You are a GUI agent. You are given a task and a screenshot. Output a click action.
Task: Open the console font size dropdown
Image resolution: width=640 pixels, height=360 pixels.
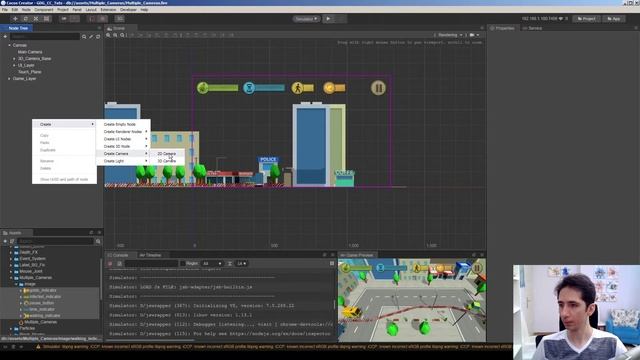242,264
